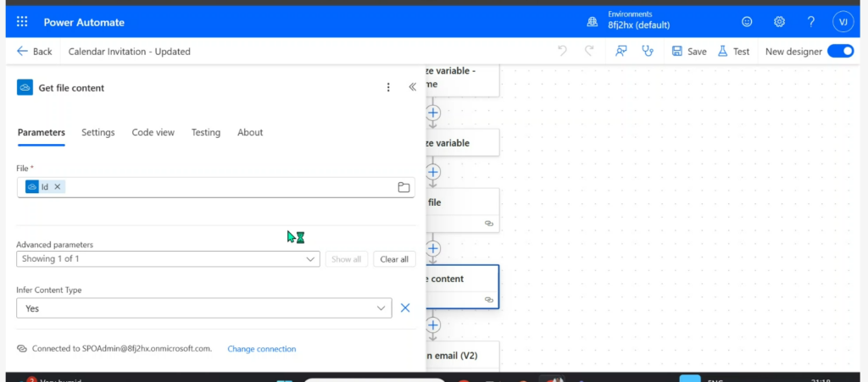
Task: Select the email (V2) action card
Action: [x=463, y=356]
